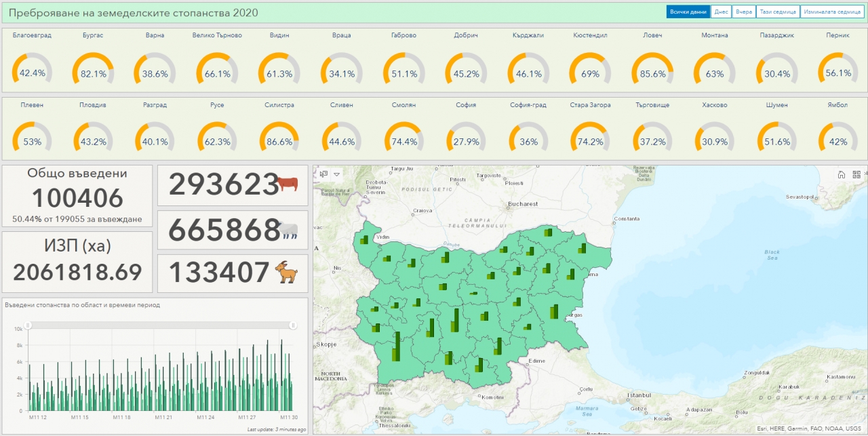Viewport: 868px width, 436px height.
Task: Open the basemap gallery grid icon
Action: point(856,174)
